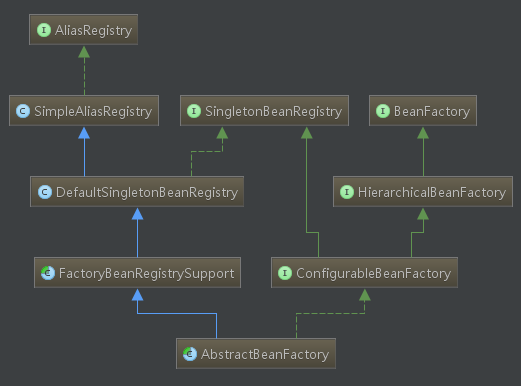Click the blue arrow from DefaultSingletonBeanRegistry to SimpleAliasRegistry
This screenshot has height=386, width=521.
coord(84,152)
